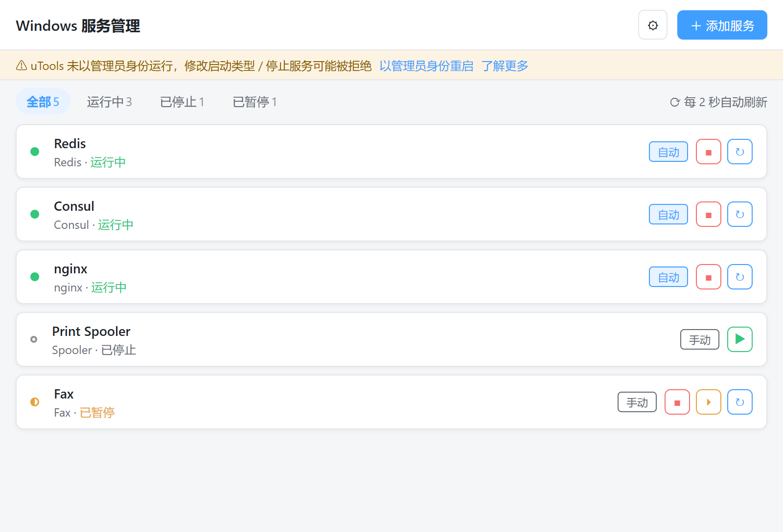Start the Print Spooler service
Viewport: 783px width, 532px height.
(x=740, y=339)
